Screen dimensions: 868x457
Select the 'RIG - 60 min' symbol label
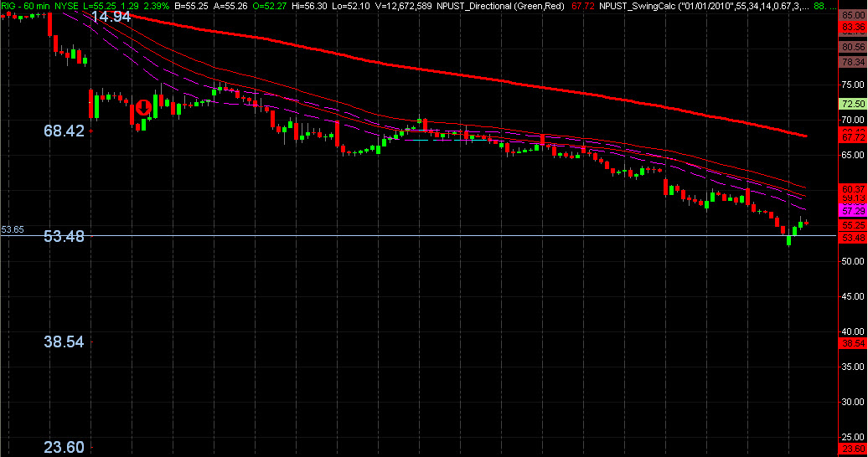(x=25, y=6)
